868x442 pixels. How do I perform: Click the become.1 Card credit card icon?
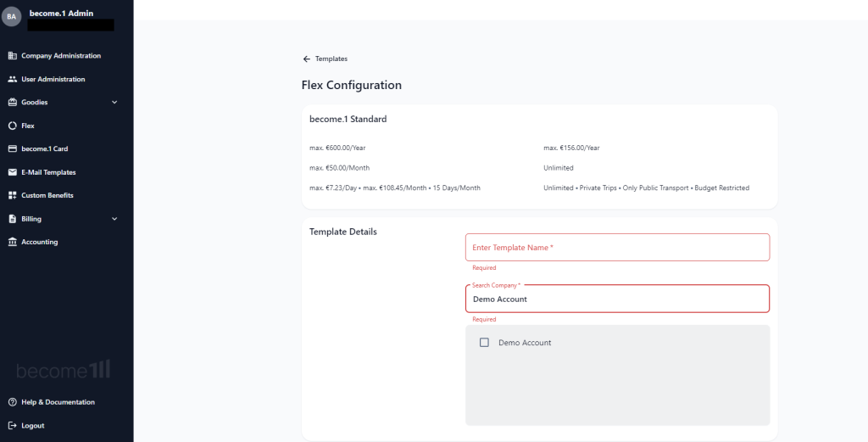[x=12, y=149]
